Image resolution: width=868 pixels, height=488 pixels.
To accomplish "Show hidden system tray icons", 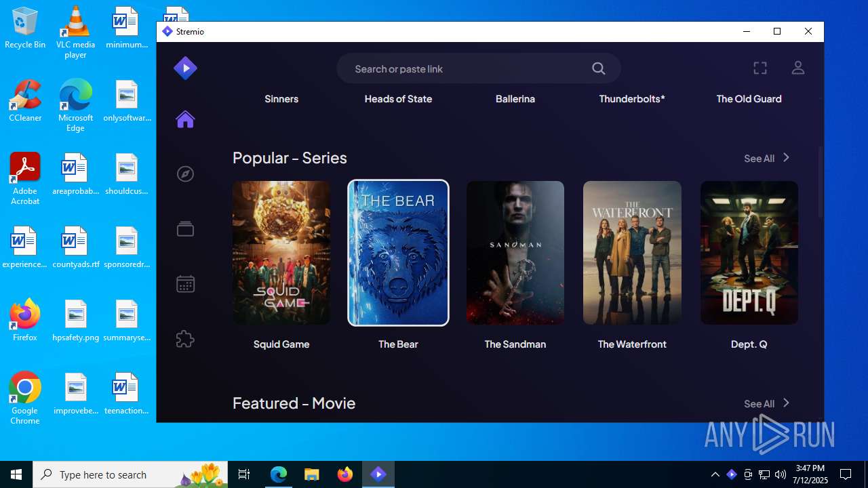I will 715,474.
